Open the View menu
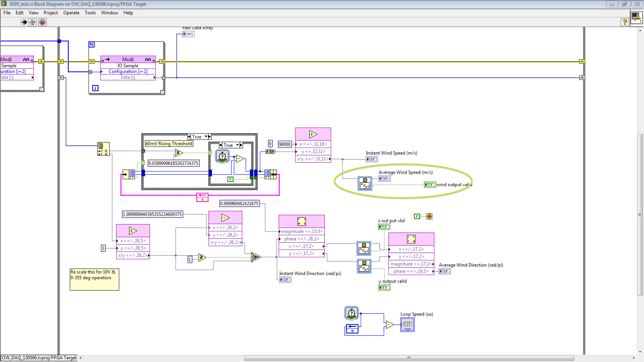This screenshot has height=362, width=644. pos(33,13)
